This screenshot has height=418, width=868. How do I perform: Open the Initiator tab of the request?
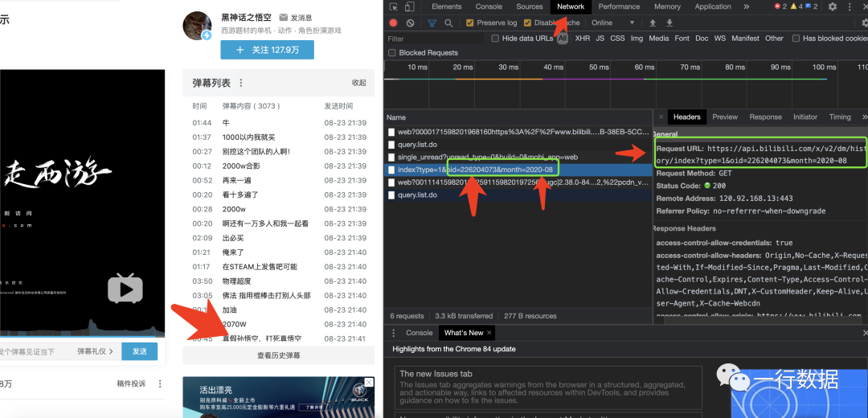tap(805, 117)
